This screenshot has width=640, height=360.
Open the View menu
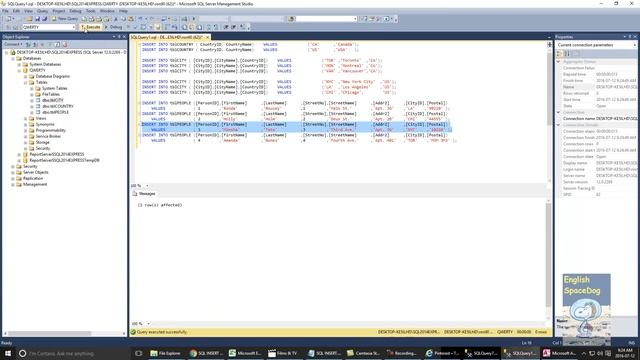(x=28, y=11)
